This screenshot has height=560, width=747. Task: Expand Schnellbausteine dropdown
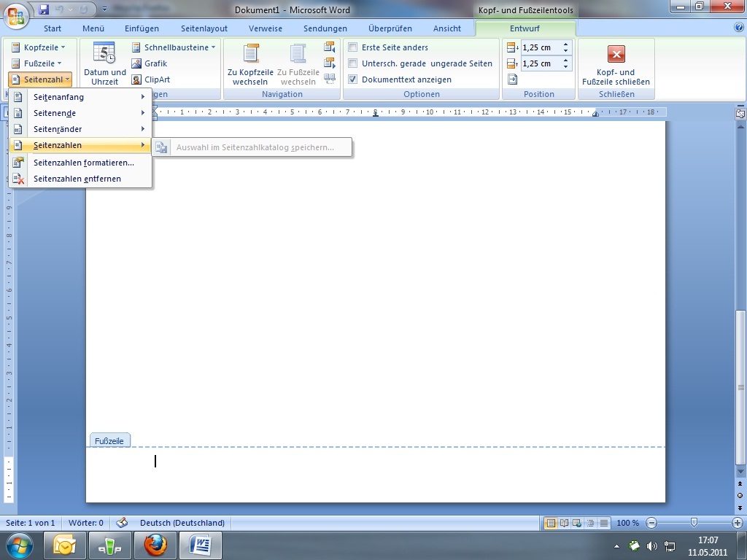coord(174,47)
